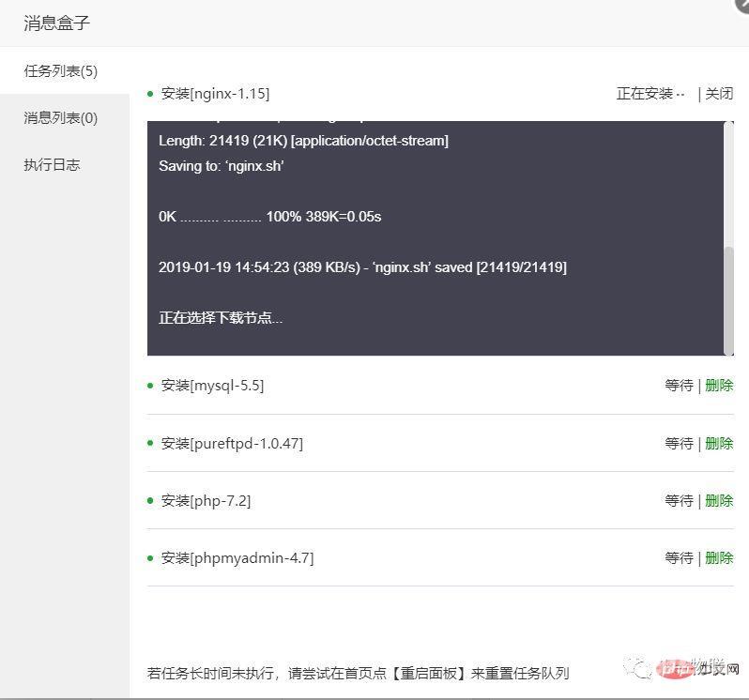The width and height of the screenshot is (749, 700).
Task: Delete the queued mysql-5.5 install task
Action: coord(719,386)
